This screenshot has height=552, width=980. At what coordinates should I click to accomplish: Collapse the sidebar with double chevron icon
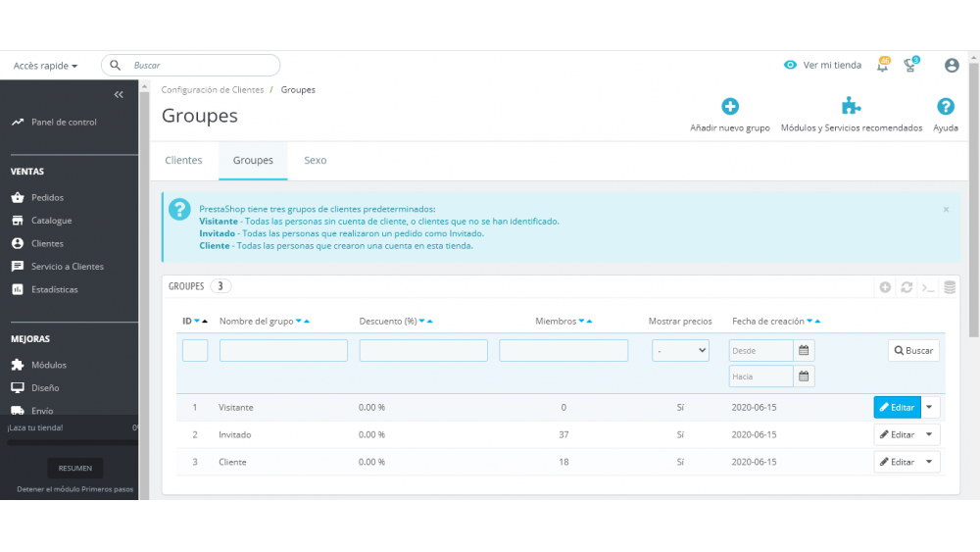coord(119,95)
